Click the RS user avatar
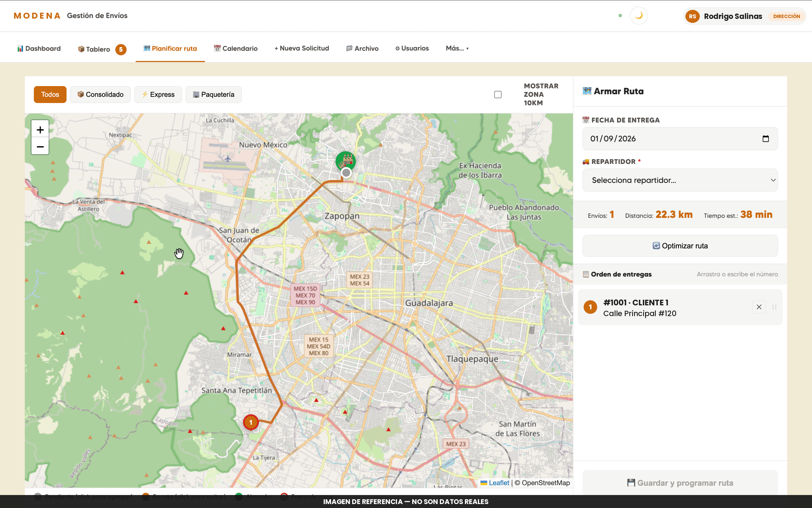The image size is (812, 508). [692, 16]
